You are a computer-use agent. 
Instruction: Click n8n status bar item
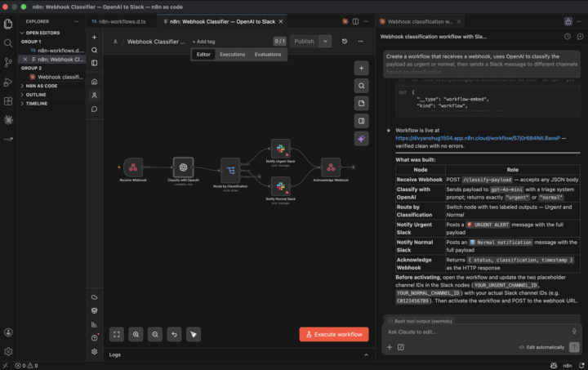tap(568, 365)
